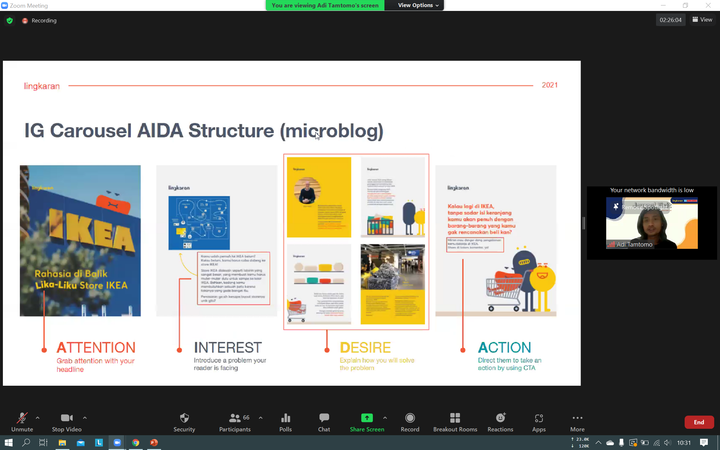
Task: Select Adi Tamtomo's video thumbnail
Action: tap(652, 223)
